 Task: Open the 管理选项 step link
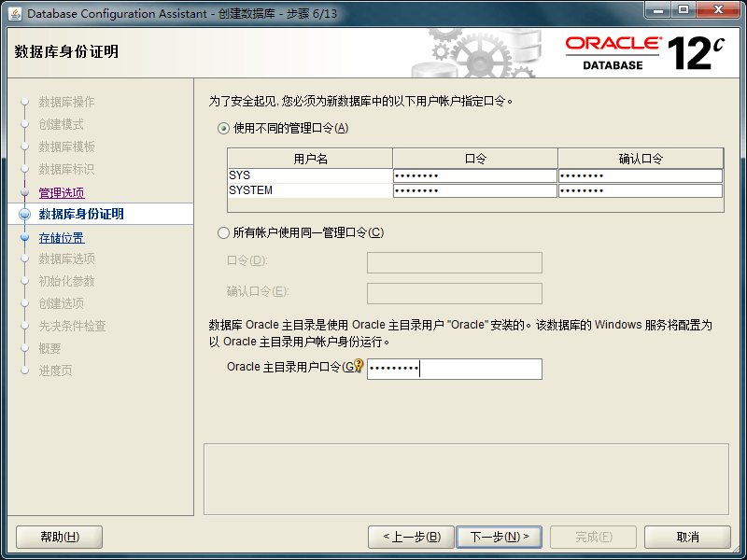point(62,192)
